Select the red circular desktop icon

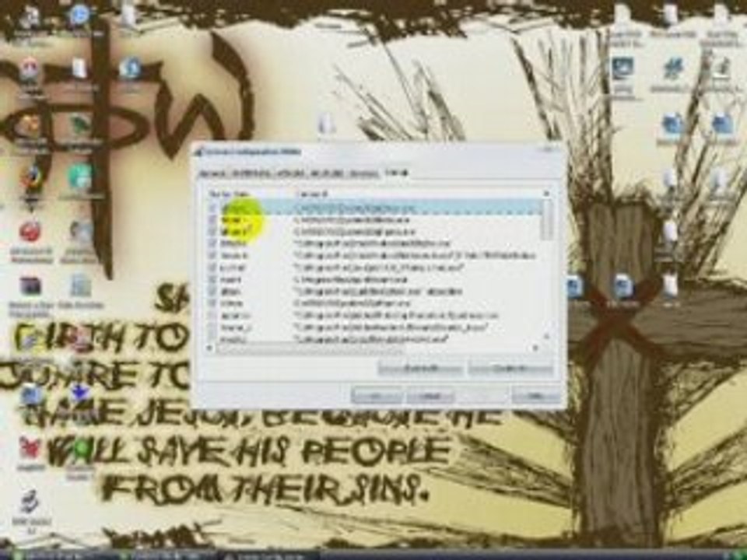tap(30, 232)
